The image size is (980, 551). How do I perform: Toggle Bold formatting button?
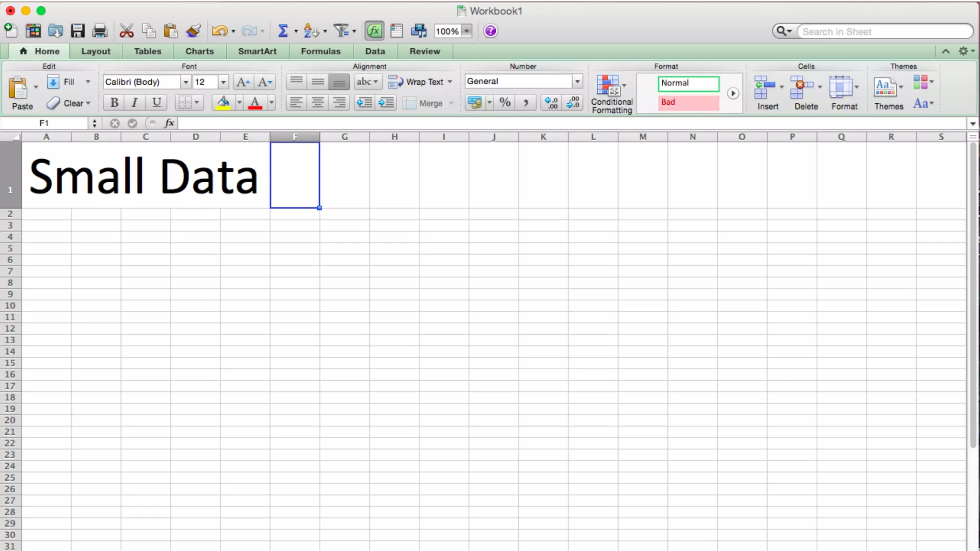[x=114, y=102]
